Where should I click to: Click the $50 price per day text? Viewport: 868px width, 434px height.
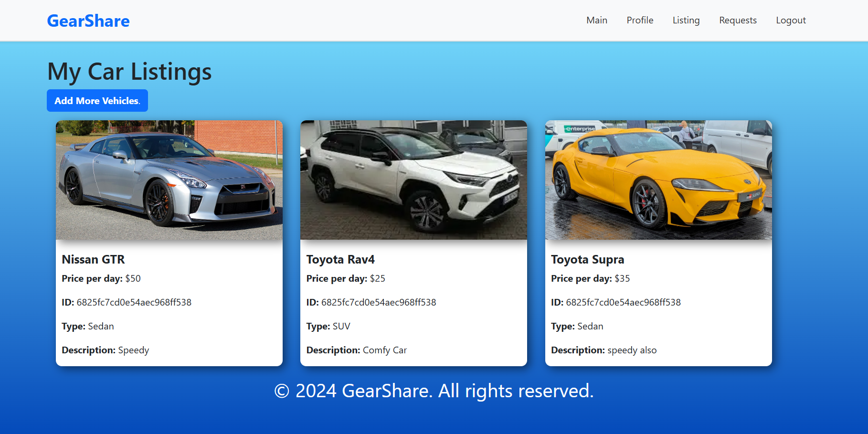pos(101,278)
